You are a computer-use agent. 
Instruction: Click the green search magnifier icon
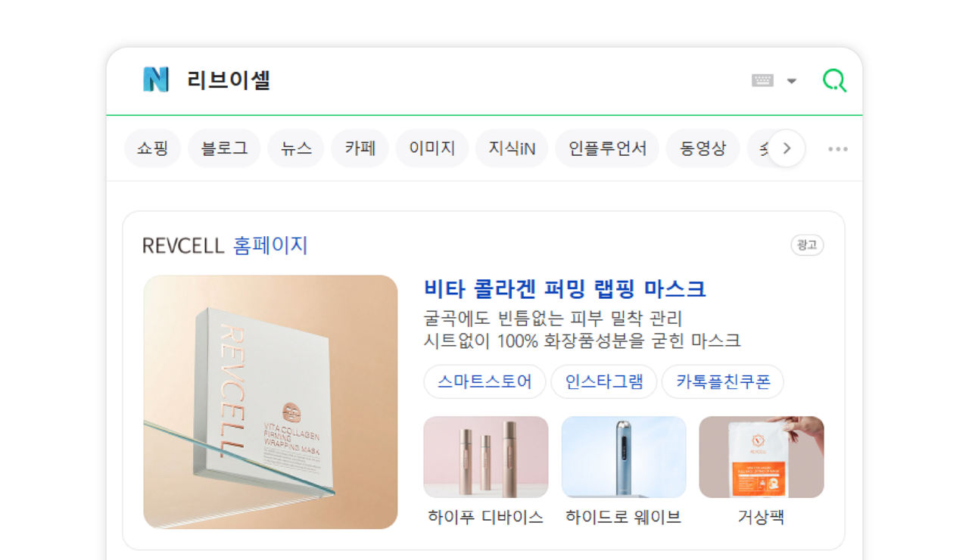834,80
